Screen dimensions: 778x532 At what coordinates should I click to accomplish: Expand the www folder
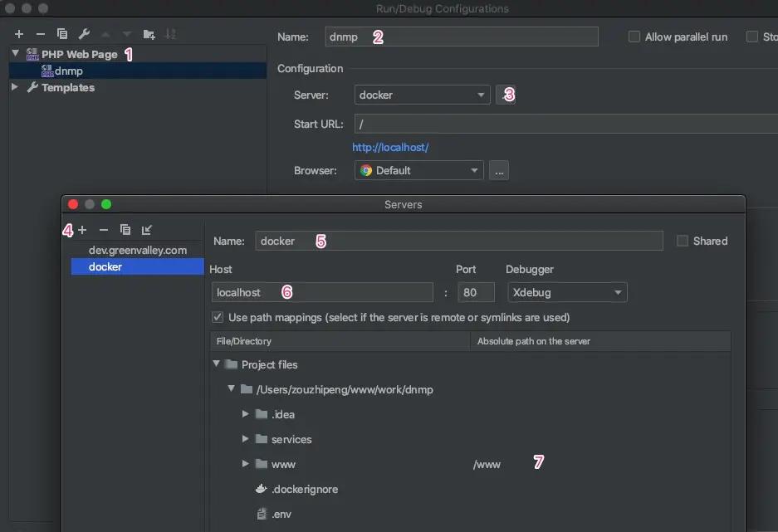click(x=245, y=464)
